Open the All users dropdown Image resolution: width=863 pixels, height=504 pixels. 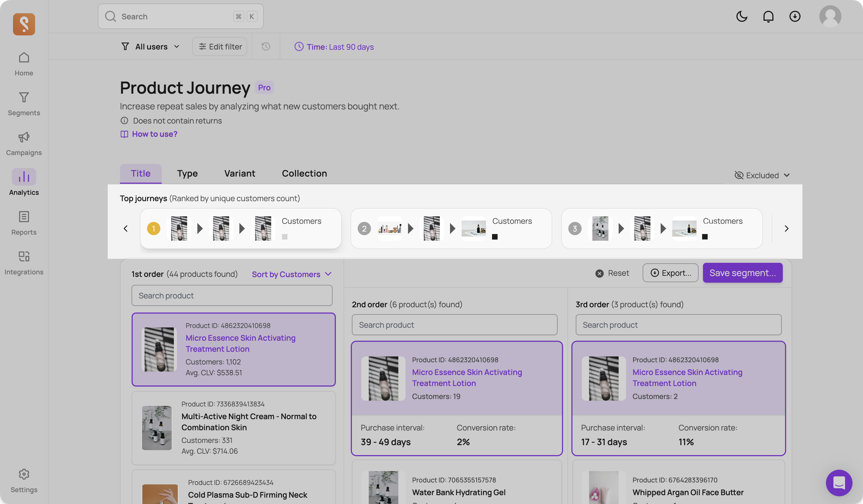pos(150,47)
